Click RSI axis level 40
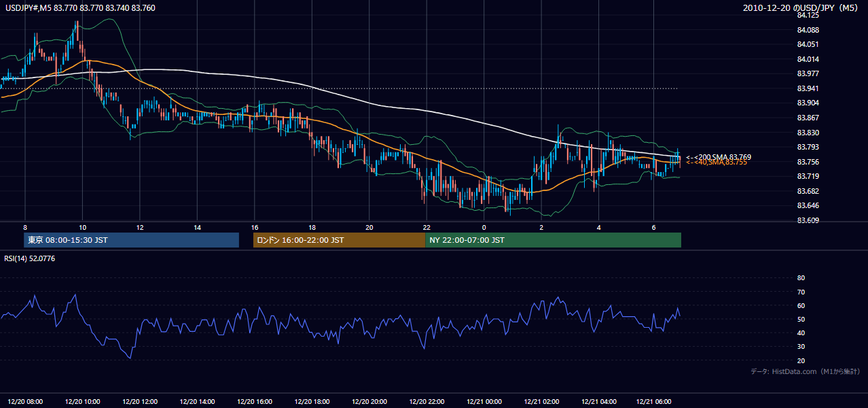The width and height of the screenshot is (868, 408). point(801,333)
